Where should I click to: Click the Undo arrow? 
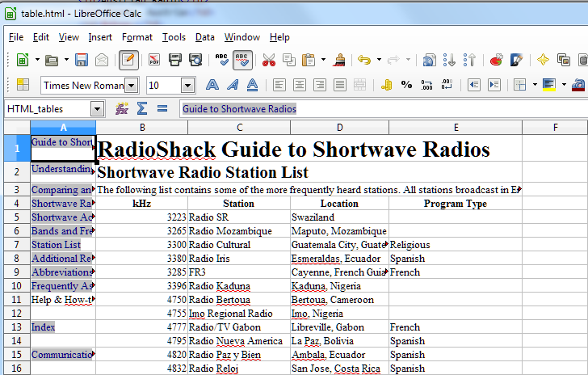364,60
